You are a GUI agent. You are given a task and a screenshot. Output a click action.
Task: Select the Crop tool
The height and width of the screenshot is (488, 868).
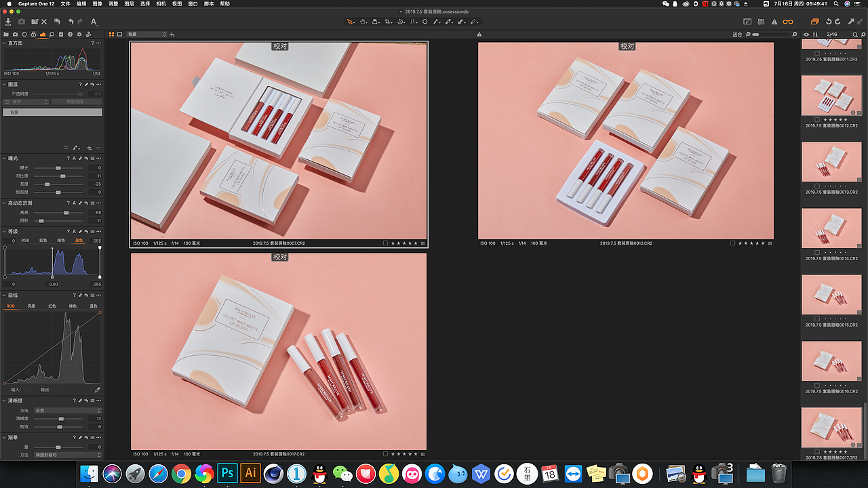pyautogui.click(x=388, y=22)
